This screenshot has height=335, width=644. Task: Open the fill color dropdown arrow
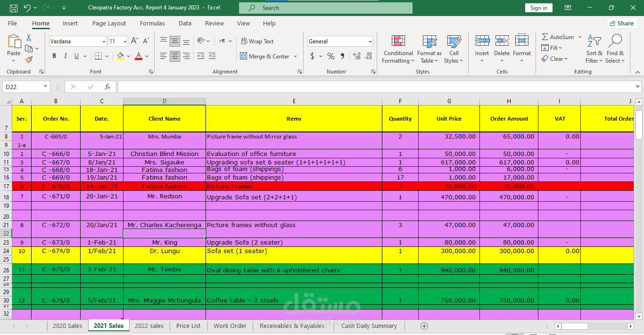pos(129,56)
